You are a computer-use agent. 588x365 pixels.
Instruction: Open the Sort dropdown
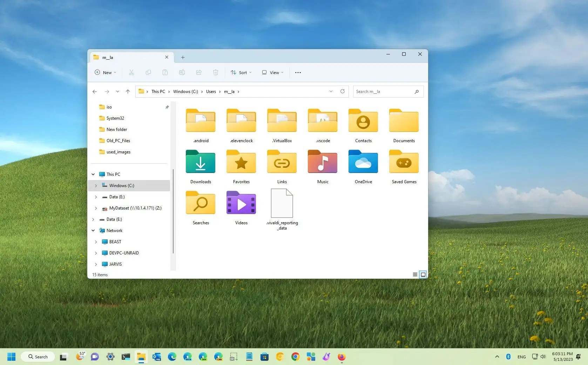click(241, 72)
